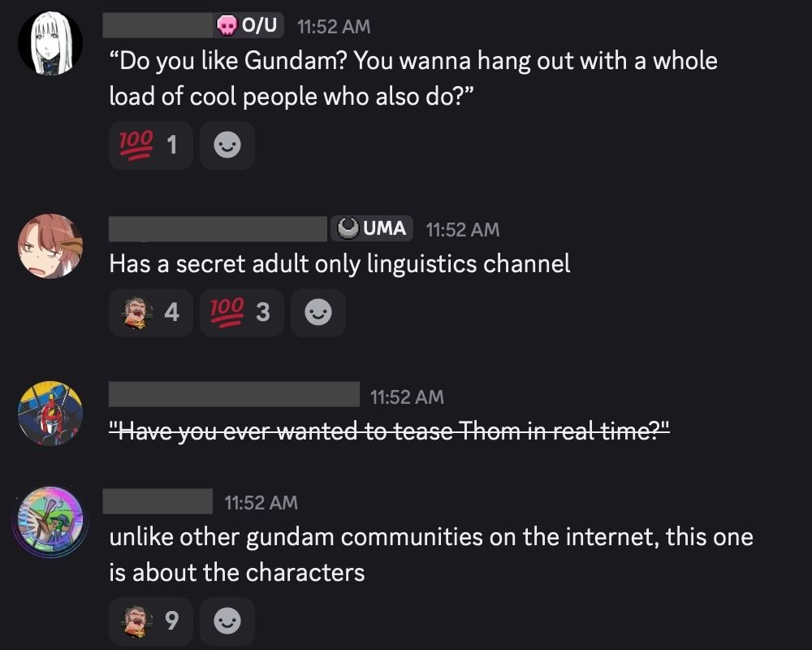Click the redacted username of first message
812x650 pixels.
(158, 25)
